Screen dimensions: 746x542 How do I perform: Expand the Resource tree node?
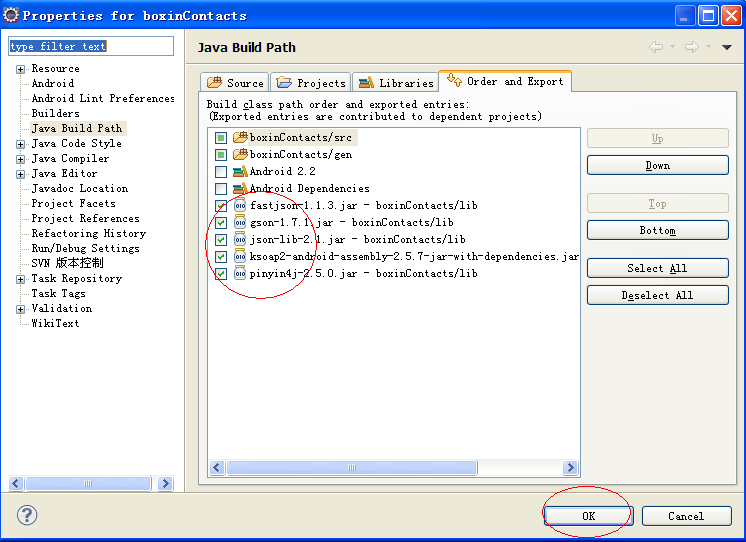coord(20,69)
